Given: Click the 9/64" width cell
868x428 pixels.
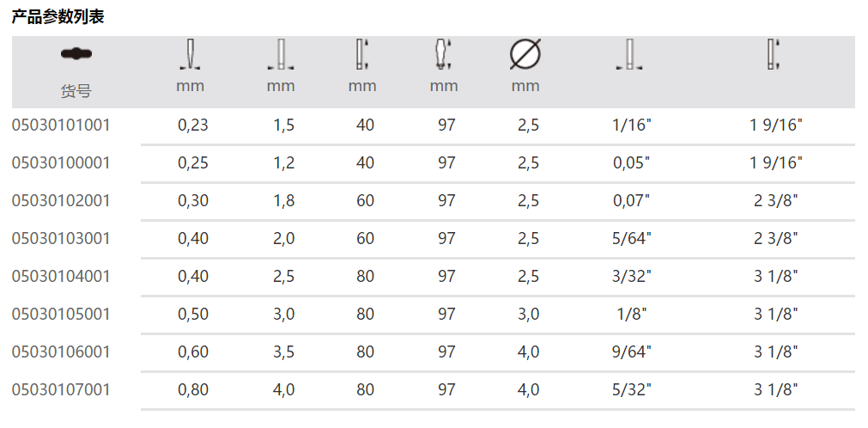Looking at the screenshot, I should point(634,352).
